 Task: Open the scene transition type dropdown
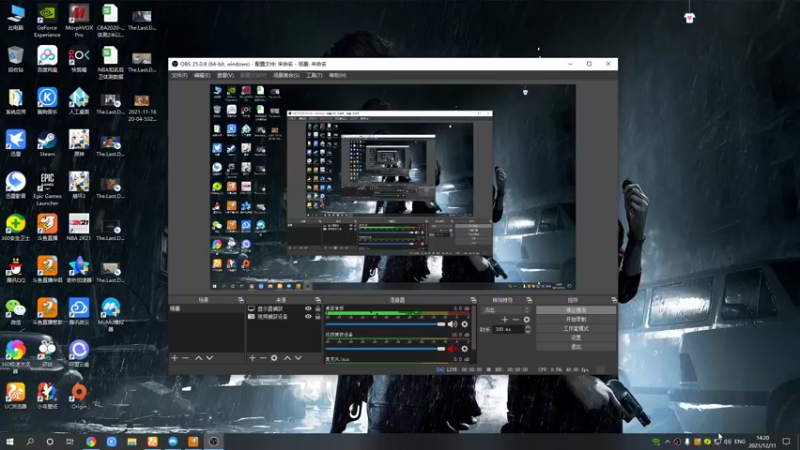click(506, 310)
